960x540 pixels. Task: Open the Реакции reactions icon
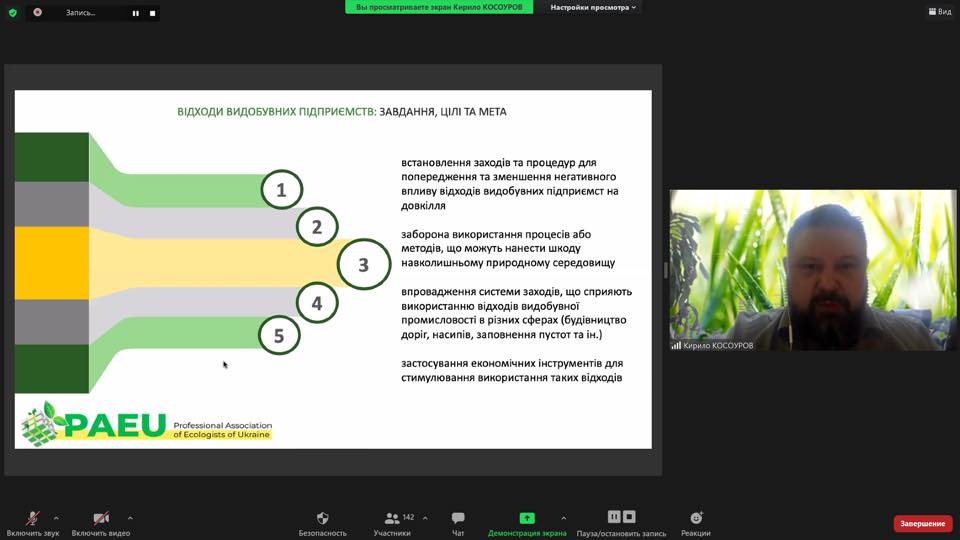tap(696, 519)
